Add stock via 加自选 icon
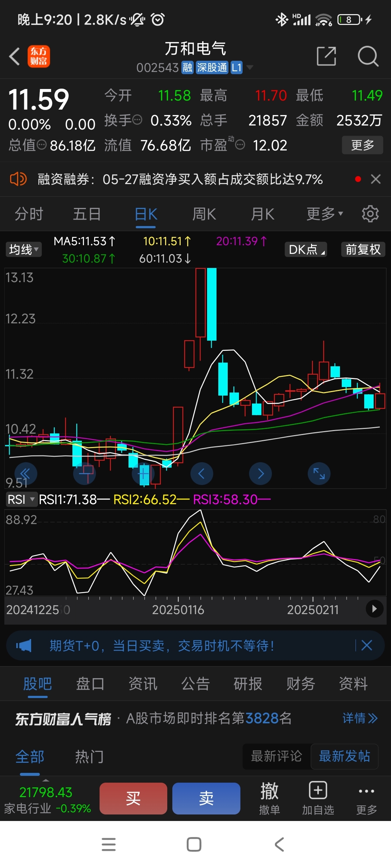The height and width of the screenshot is (868, 391). click(318, 799)
